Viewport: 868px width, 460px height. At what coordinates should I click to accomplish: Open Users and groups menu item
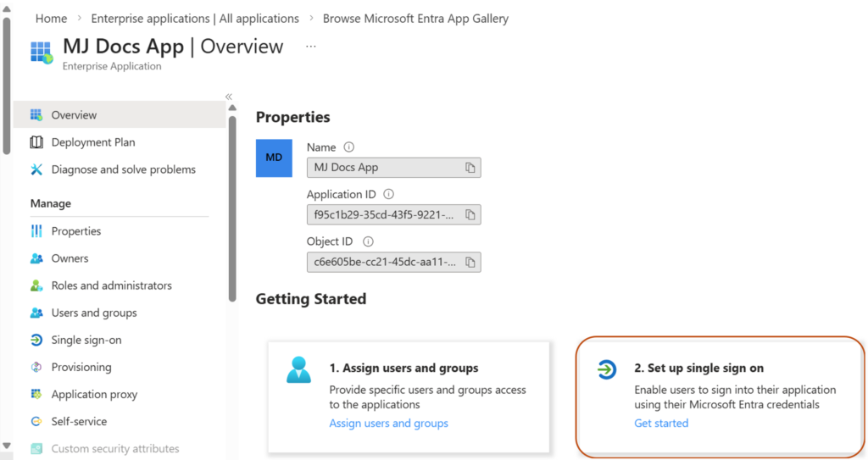pos(93,313)
